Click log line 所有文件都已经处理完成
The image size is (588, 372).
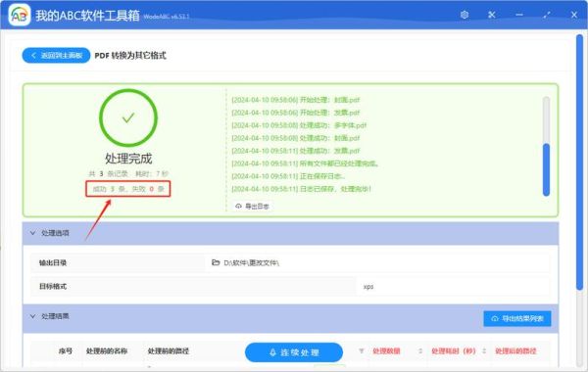[305, 163]
